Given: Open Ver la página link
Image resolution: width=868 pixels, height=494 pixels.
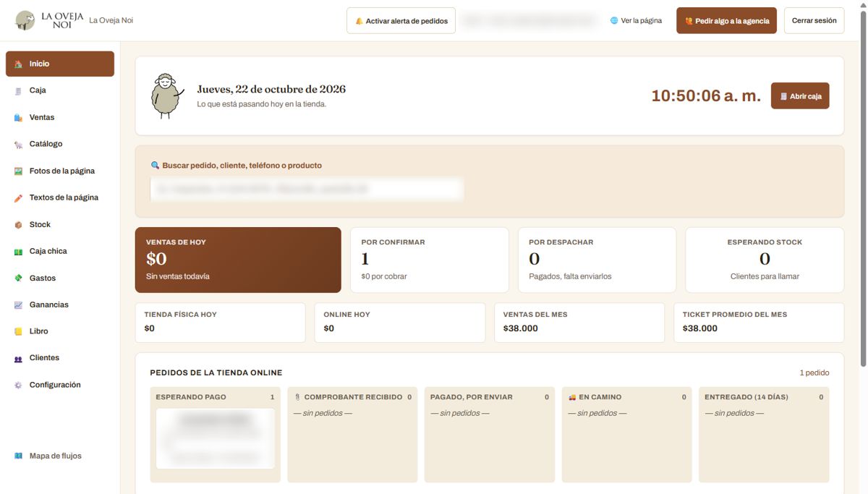Looking at the screenshot, I should point(636,20).
